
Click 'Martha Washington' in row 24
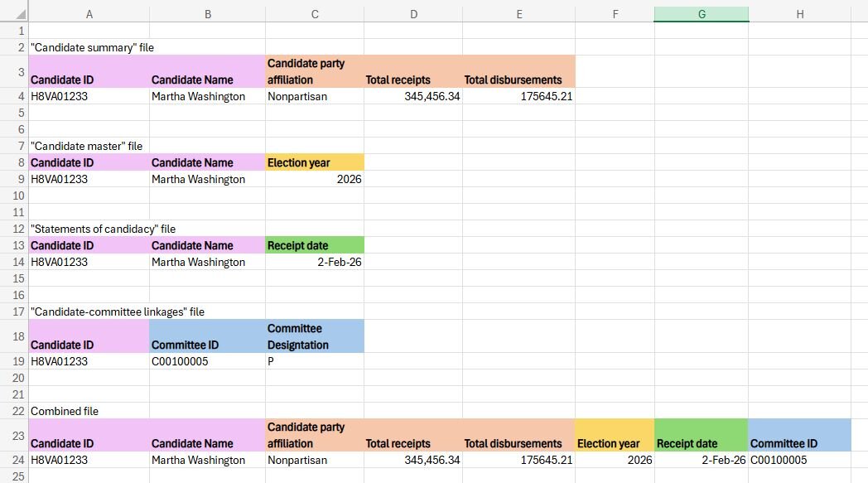[208, 460]
